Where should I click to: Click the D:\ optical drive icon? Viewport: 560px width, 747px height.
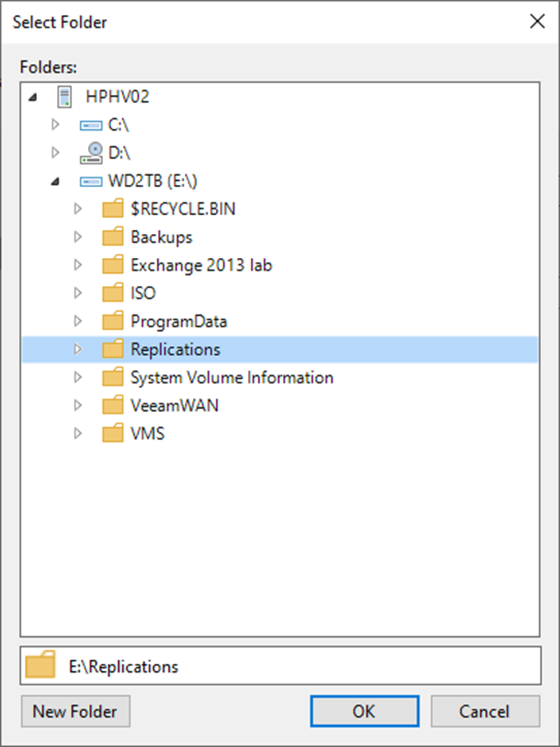click(92, 152)
